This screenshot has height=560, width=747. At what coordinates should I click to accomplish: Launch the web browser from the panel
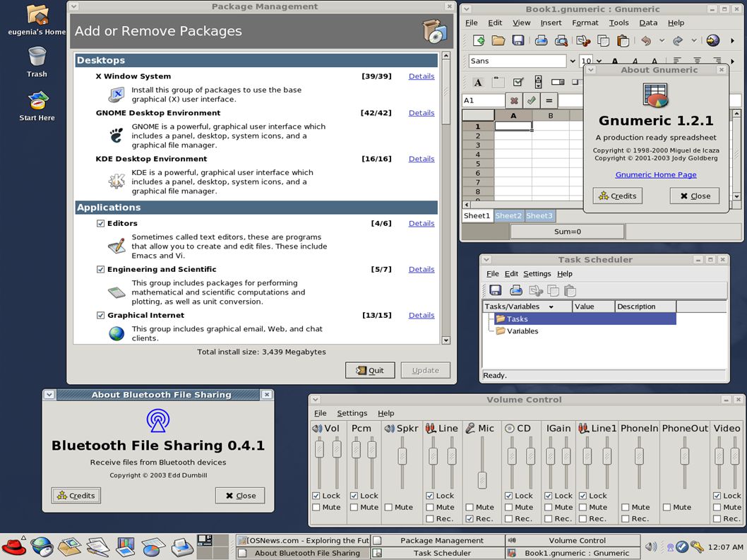pos(42,546)
